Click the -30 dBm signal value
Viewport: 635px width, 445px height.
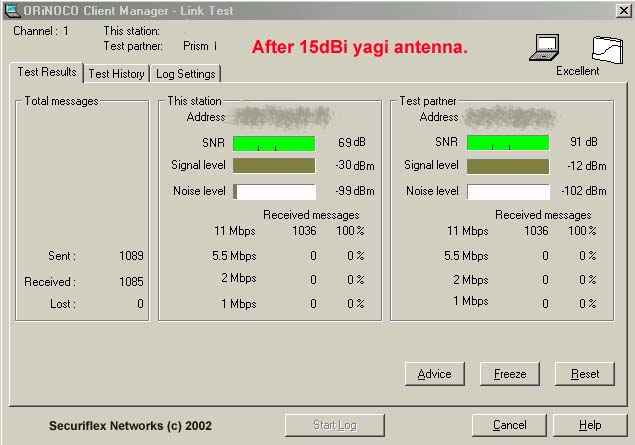coord(355,166)
